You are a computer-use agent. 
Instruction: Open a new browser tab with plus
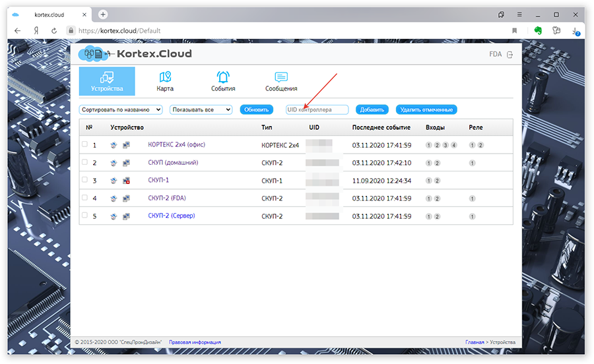(102, 15)
